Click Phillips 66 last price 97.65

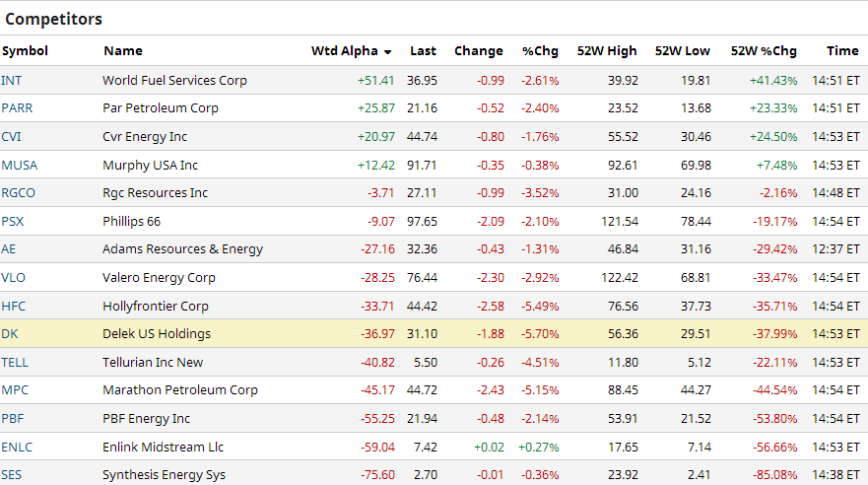[x=422, y=222]
